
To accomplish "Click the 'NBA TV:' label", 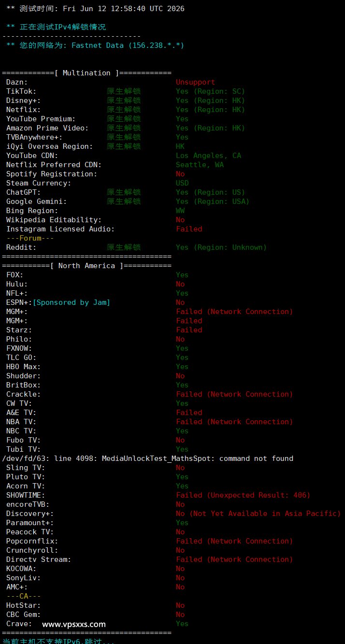I will [21, 422].
